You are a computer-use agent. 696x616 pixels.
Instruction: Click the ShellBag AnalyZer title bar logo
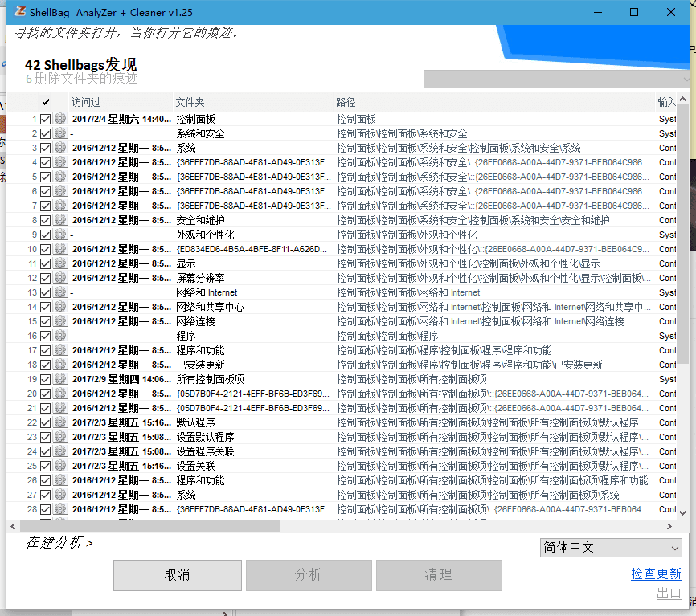click(x=20, y=11)
